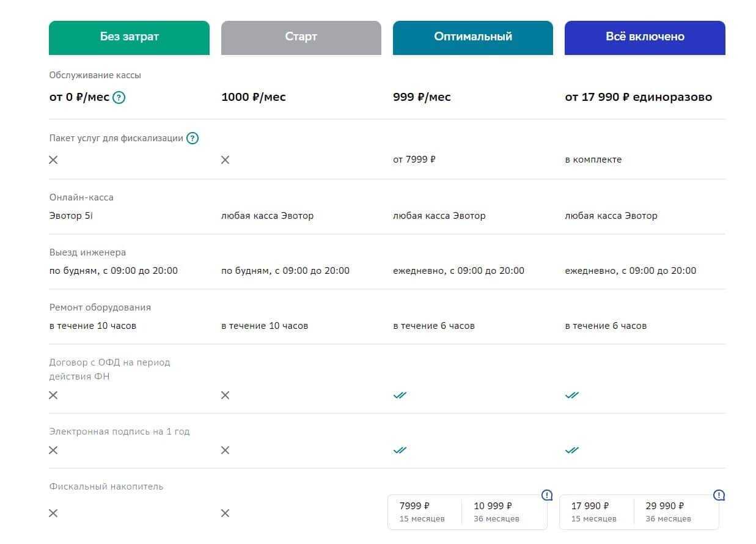Click info icon above Оптимальный fiscal drive prices

coord(547,495)
